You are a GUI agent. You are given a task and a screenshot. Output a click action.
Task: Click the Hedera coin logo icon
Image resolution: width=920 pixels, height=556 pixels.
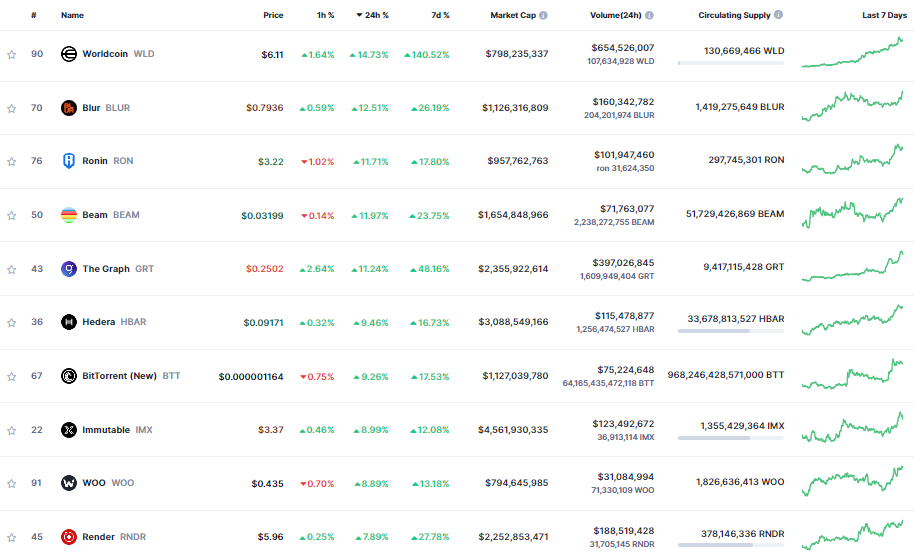pos(69,322)
